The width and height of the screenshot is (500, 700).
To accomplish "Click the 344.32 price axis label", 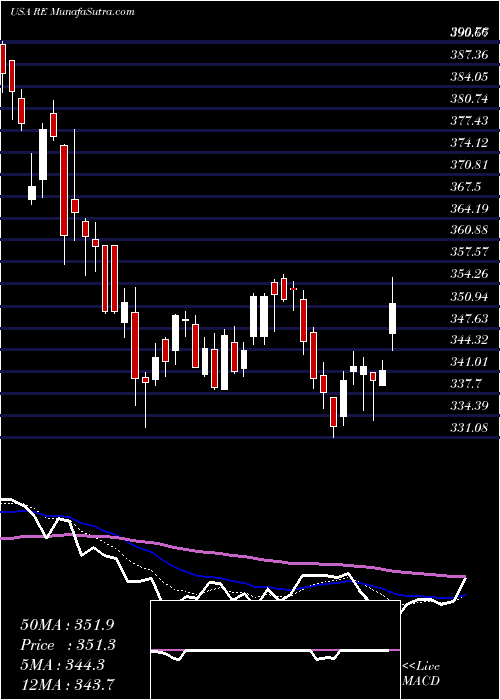I will click(x=469, y=340).
